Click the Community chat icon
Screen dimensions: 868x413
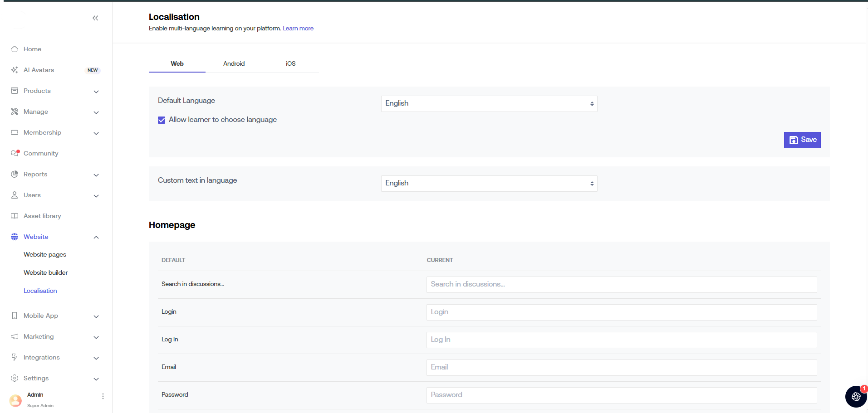coord(15,153)
